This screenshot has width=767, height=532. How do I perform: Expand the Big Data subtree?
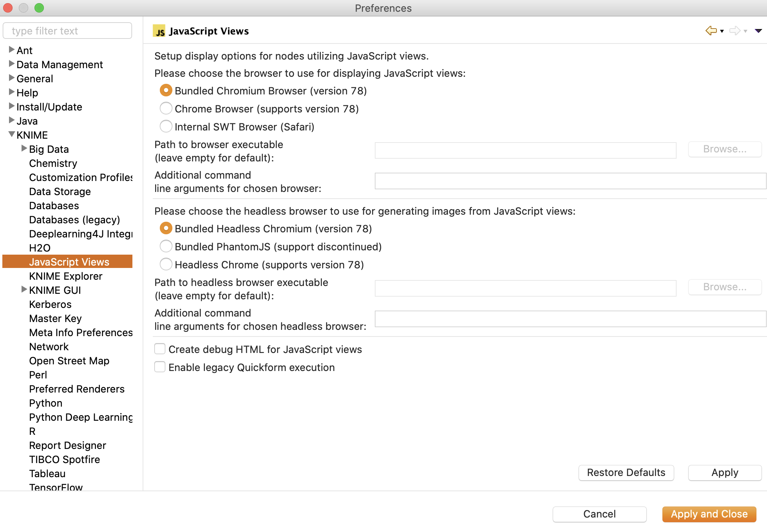24,148
